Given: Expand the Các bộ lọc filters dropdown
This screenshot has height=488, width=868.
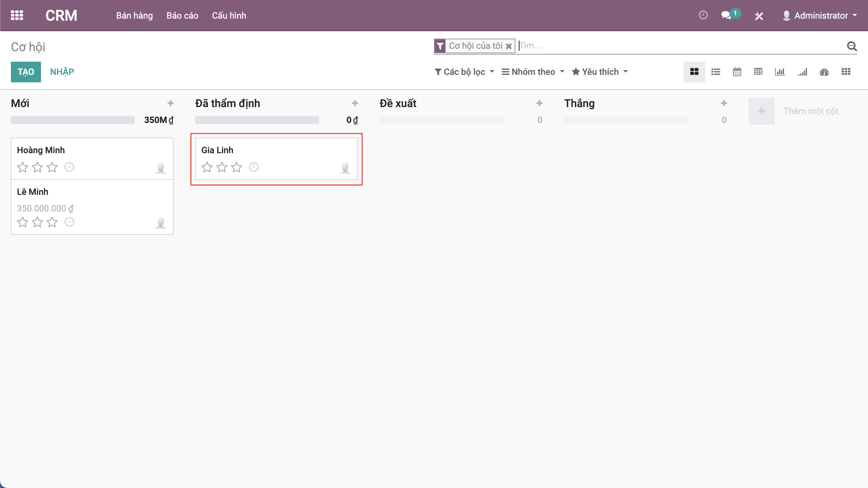Looking at the screenshot, I should [x=465, y=72].
